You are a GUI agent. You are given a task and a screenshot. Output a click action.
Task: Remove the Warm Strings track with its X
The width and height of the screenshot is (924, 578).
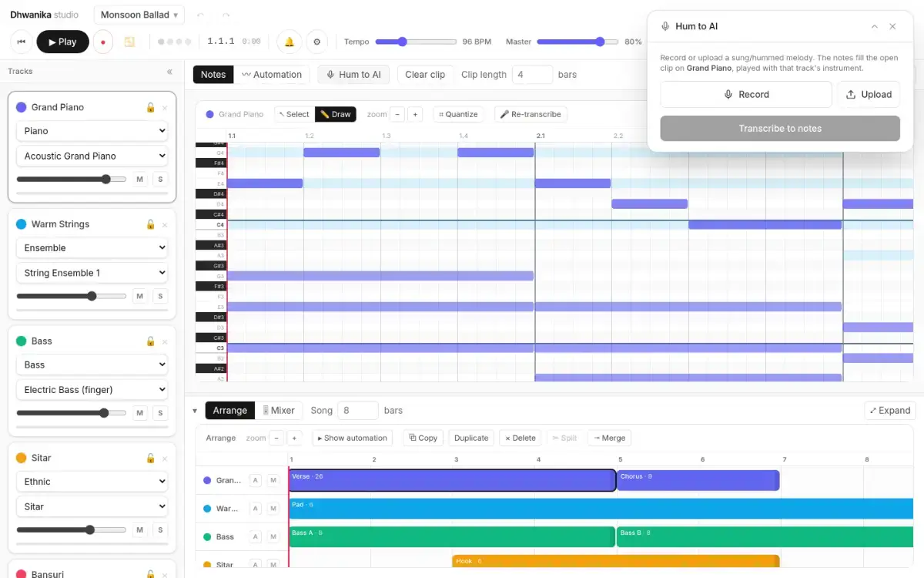click(x=164, y=224)
